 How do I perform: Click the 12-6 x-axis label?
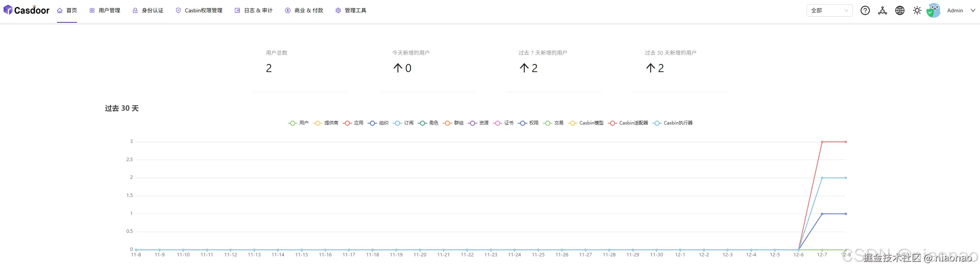[x=799, y=255]
